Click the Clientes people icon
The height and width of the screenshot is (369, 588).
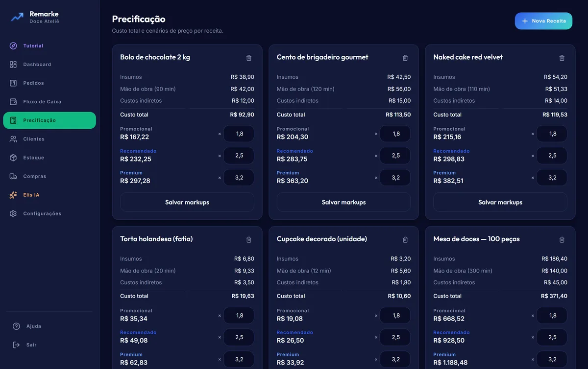13,139
